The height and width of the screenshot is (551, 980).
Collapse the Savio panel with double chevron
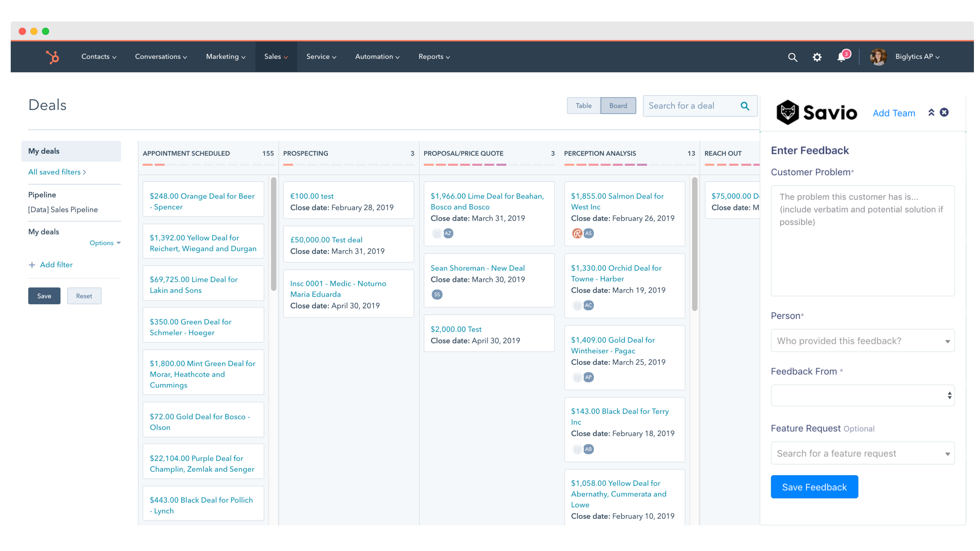[x=931, y=113]
